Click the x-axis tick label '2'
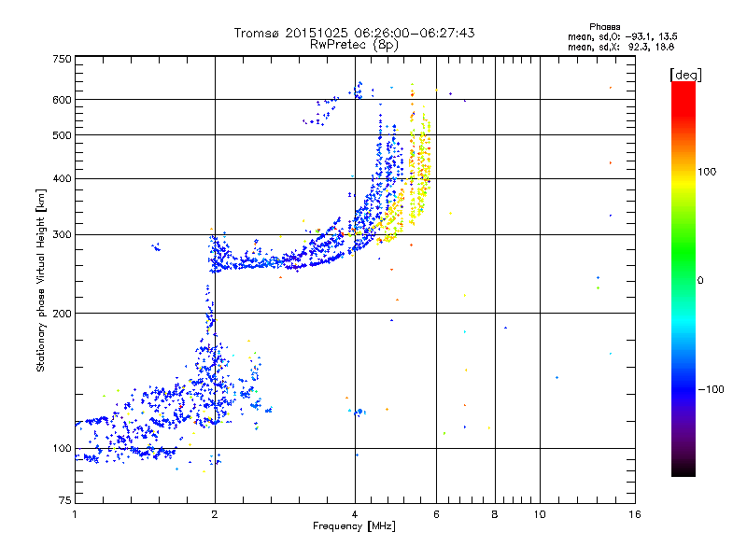The height and width of the screenshot is (560, 747). (x=215, y=514)
